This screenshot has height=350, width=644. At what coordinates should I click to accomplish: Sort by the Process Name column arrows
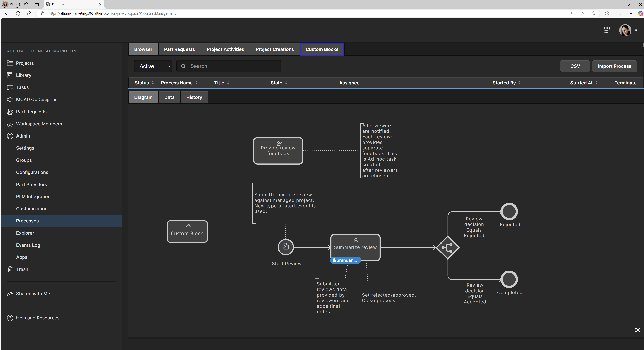click(x=196, y=83)
